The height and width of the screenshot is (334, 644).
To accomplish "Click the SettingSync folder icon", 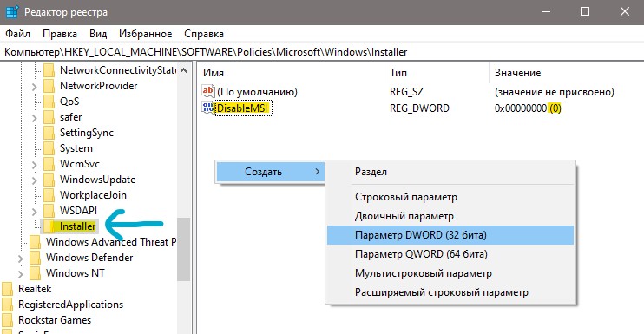I will pyautogui.click(x=49, y=133).
